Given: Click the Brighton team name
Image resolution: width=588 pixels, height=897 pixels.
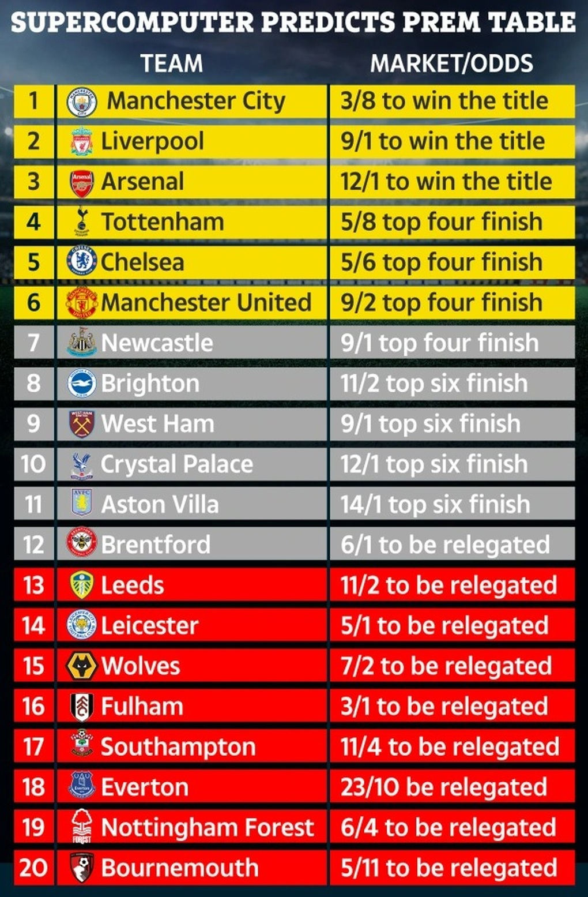Looking at the screenshot, I should 150,384.
